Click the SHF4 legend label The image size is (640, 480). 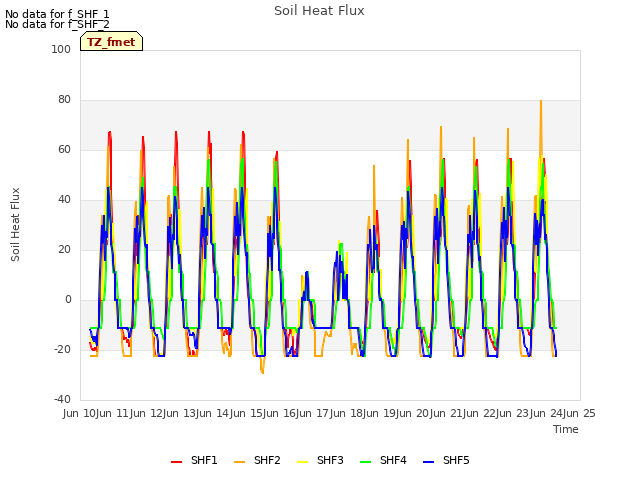point(393,460)
